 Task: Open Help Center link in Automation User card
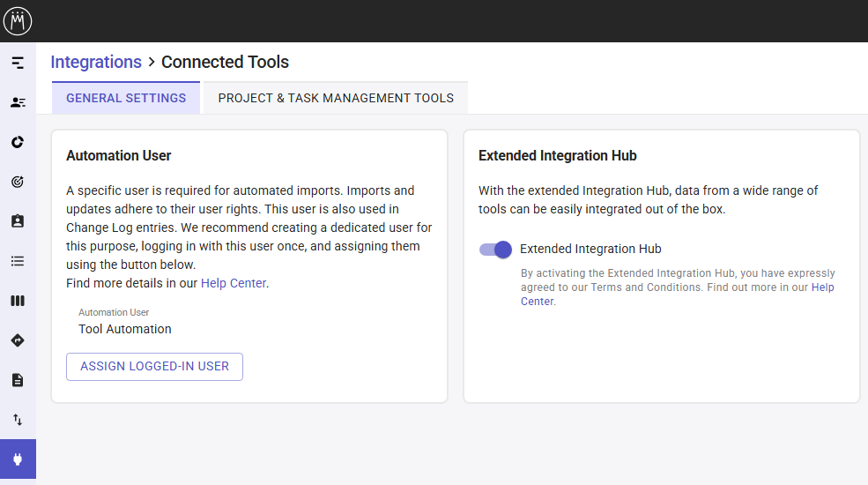click(233, 283)
